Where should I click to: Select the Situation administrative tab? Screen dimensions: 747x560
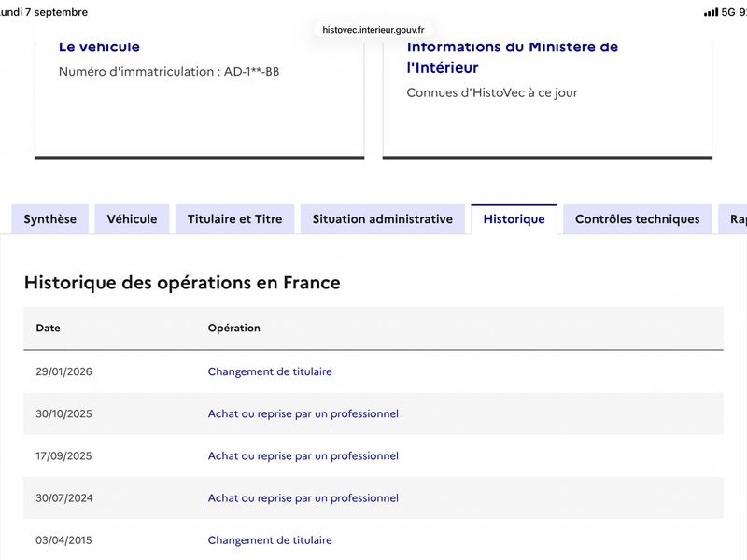coord(383,219)
